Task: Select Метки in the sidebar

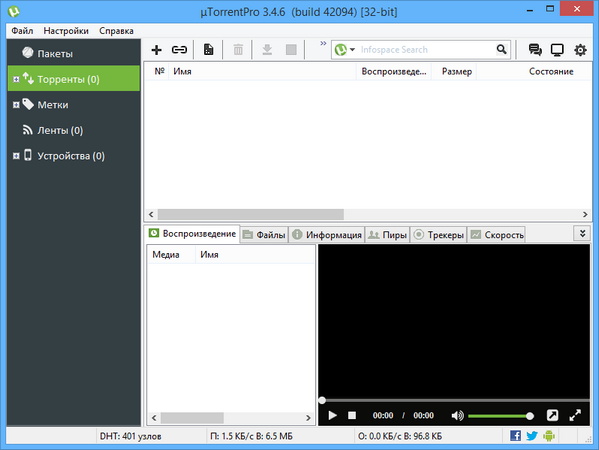Action: pos(74,105)
